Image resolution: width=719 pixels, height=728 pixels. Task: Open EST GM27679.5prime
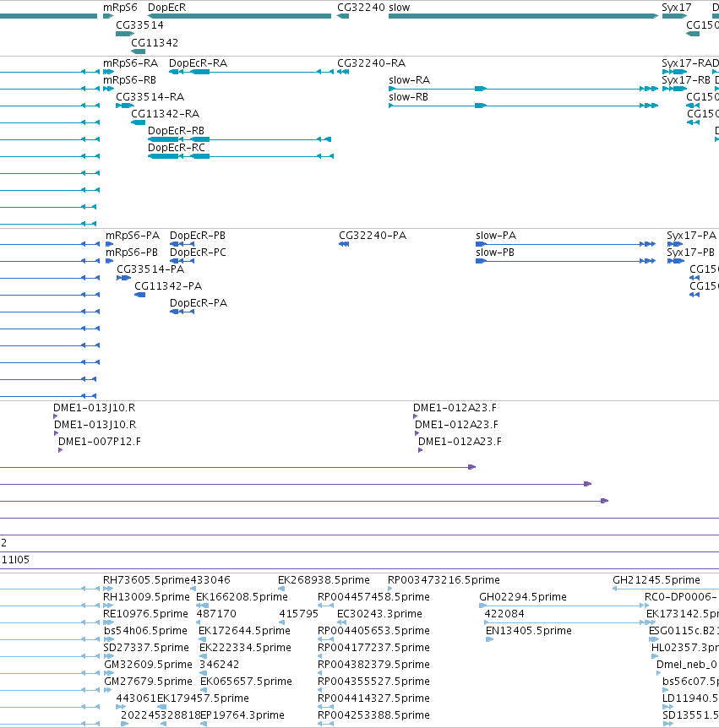[148, 681]
